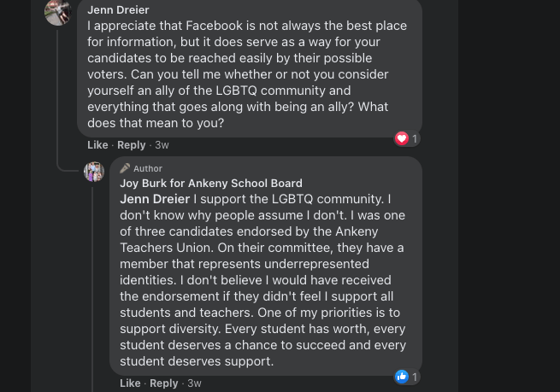Reply to Jenn Dreier's original comment

tap(132, 145)
